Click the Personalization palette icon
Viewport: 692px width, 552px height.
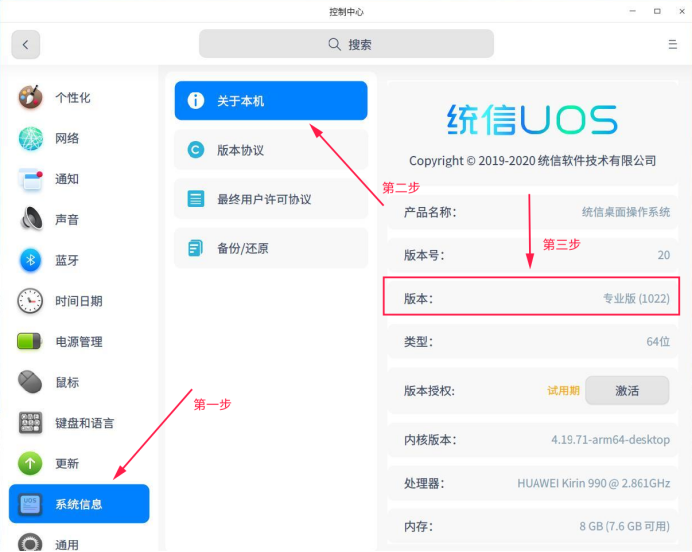30,97
